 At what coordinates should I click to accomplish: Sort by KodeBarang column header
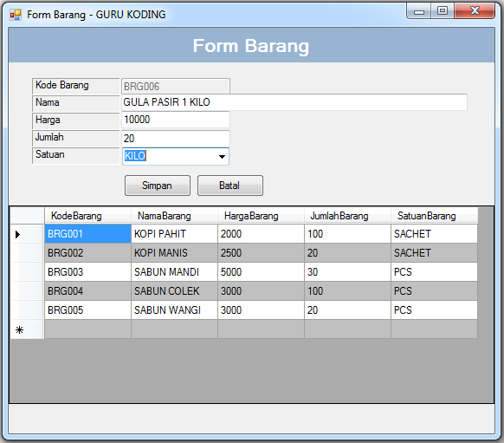click(87, 216)
